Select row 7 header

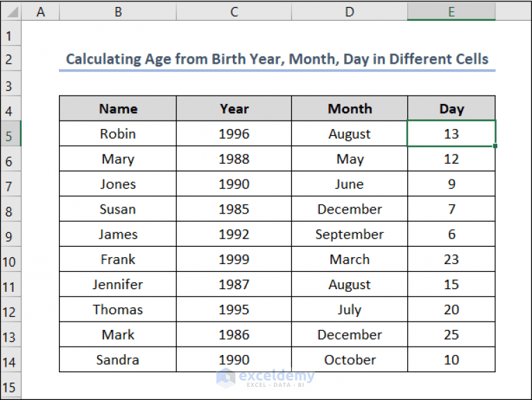tap(10, 184)
